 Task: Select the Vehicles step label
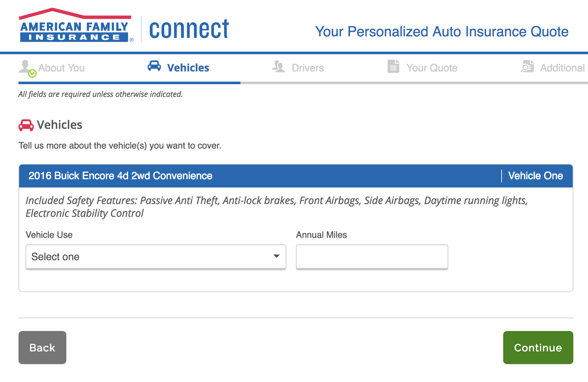pos(188,68)
